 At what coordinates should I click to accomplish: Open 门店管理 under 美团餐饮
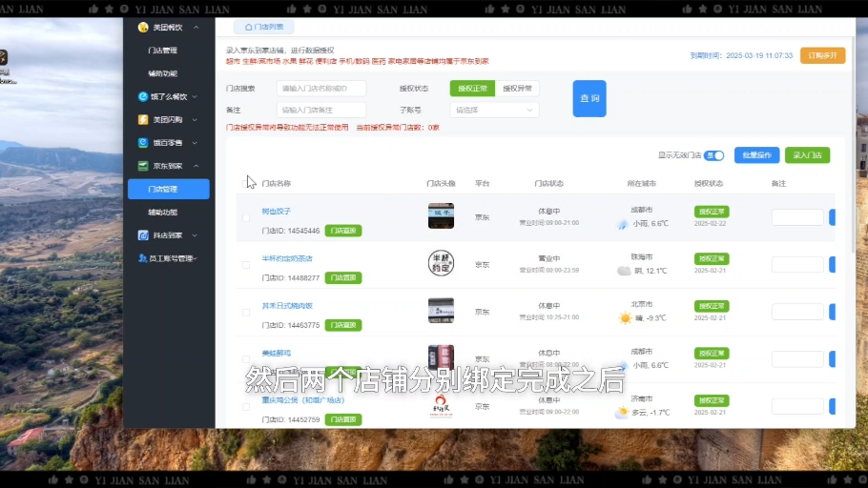(163, 51)
